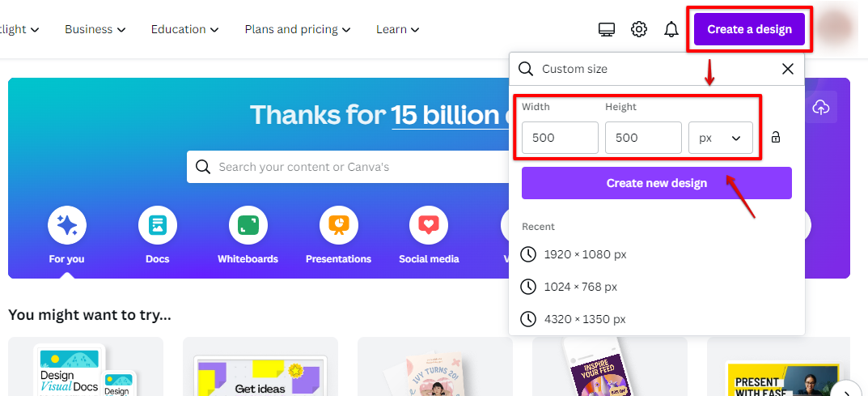Image resolution: width=868 pixels, height=396 pixels.
Task: Select the Docs category icon
Action: pyautogui.click(x=157, y=225)
